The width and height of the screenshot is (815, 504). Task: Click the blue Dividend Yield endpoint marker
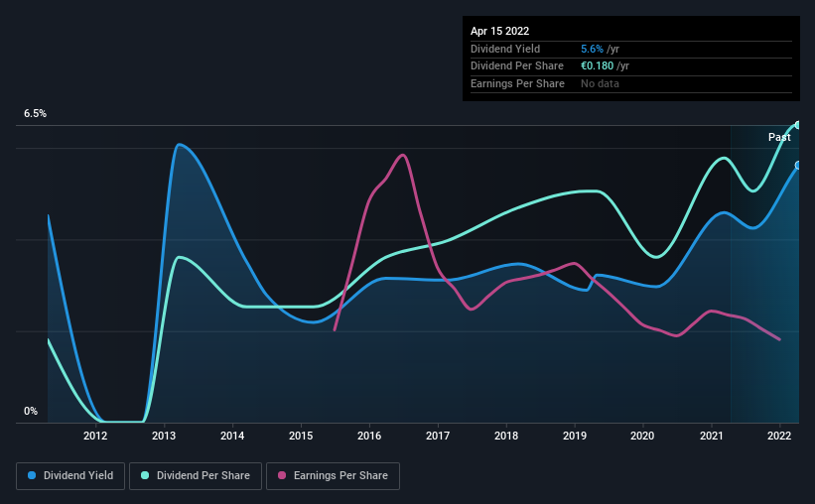pyautogui.click(x=798, y=166)
